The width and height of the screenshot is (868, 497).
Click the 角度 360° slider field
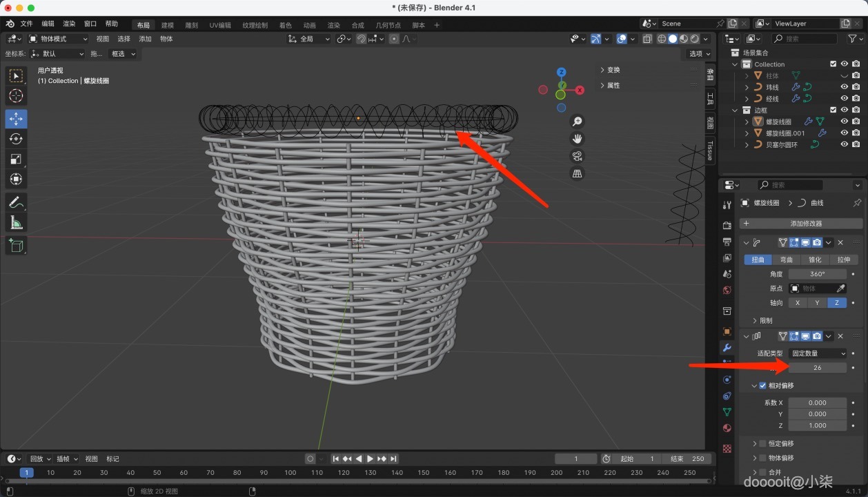818,274
